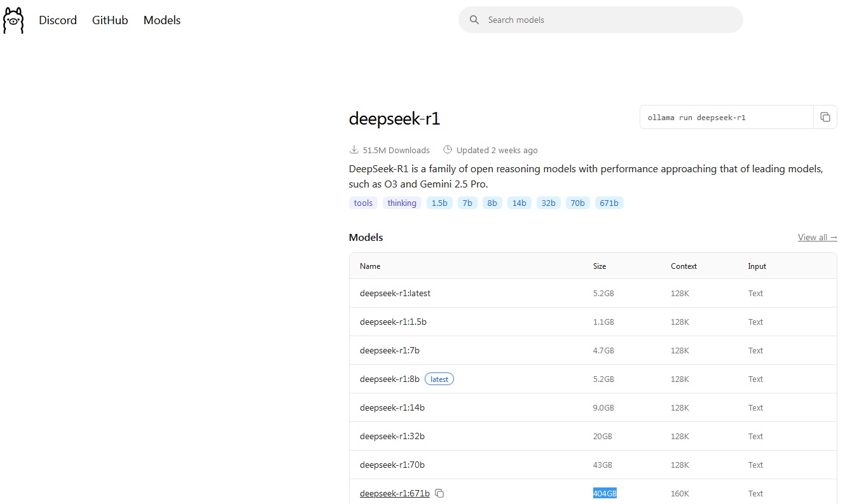Open the deepseek-r1:8b model
Screen dimensions: 852x504
(390, 379)
